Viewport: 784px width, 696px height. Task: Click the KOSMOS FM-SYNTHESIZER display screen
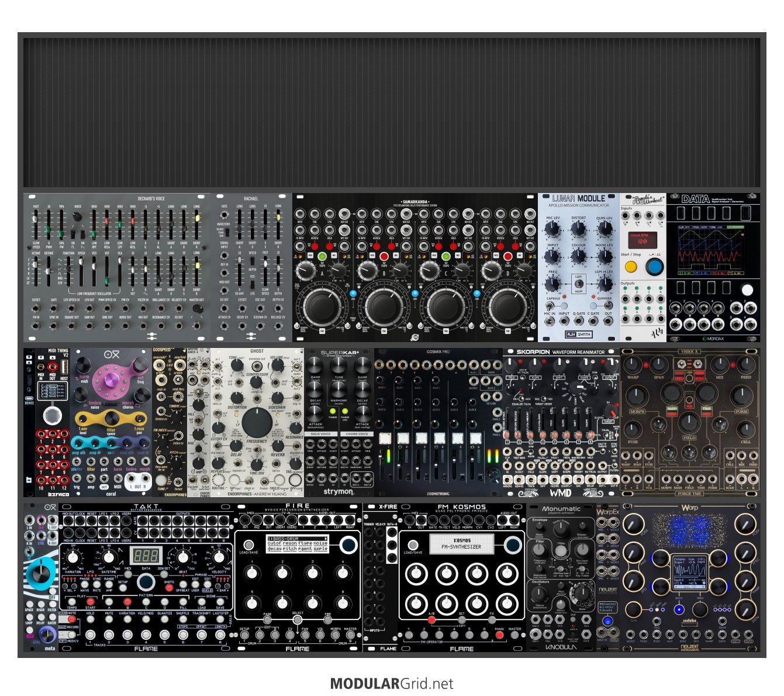click(x=467, y=544)
